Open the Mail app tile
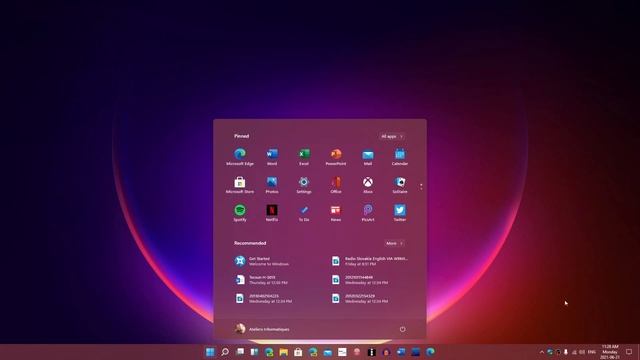 coord(368,157)
